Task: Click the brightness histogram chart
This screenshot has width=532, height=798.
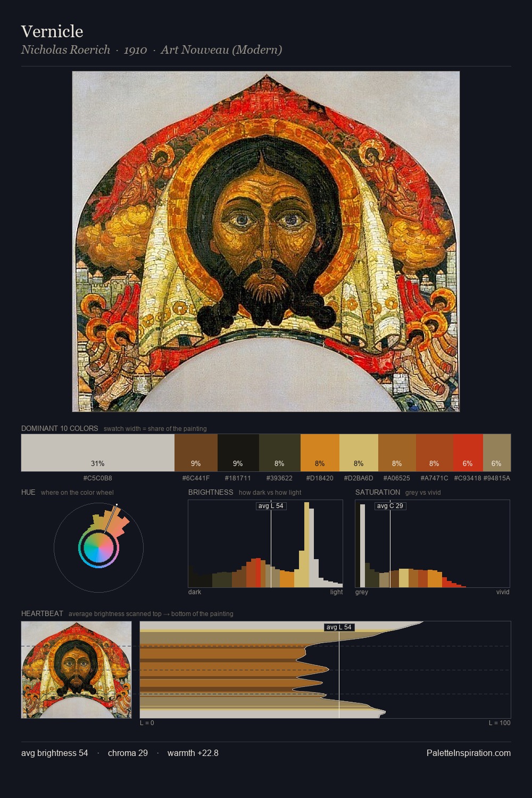Action: click(265, 544)
